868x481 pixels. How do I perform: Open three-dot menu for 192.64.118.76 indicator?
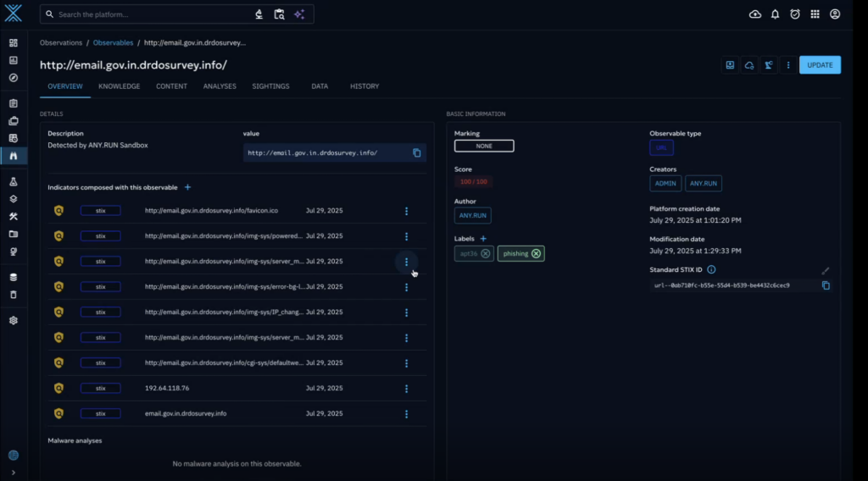click(x=406, y=389)
